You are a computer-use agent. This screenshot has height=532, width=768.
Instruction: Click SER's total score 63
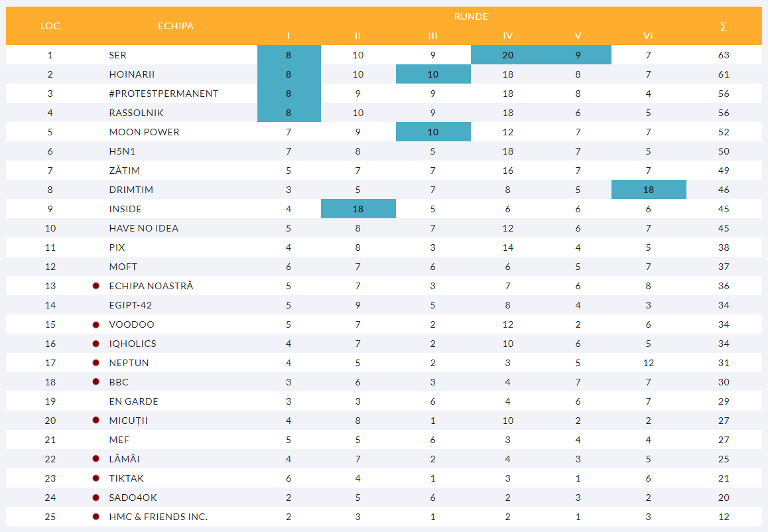tap(724, 55)
